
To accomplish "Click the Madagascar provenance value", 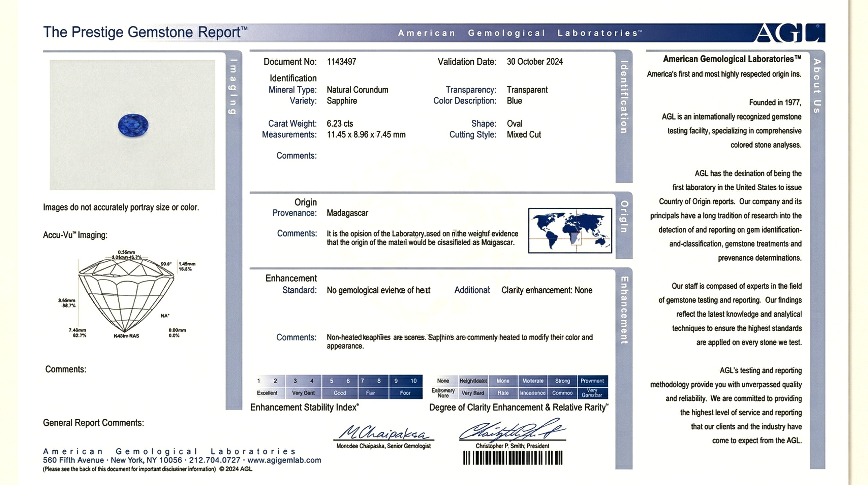I will click(x=347, y=213).
